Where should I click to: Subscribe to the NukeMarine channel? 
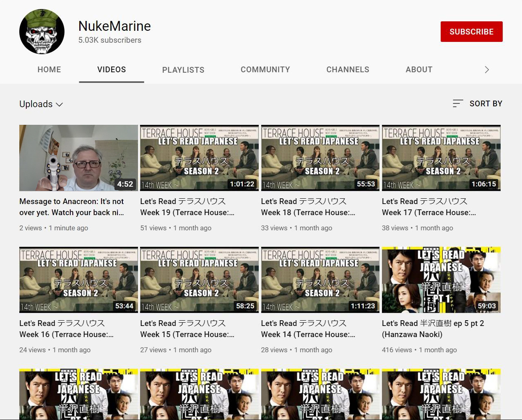click(x=471, y=32)
